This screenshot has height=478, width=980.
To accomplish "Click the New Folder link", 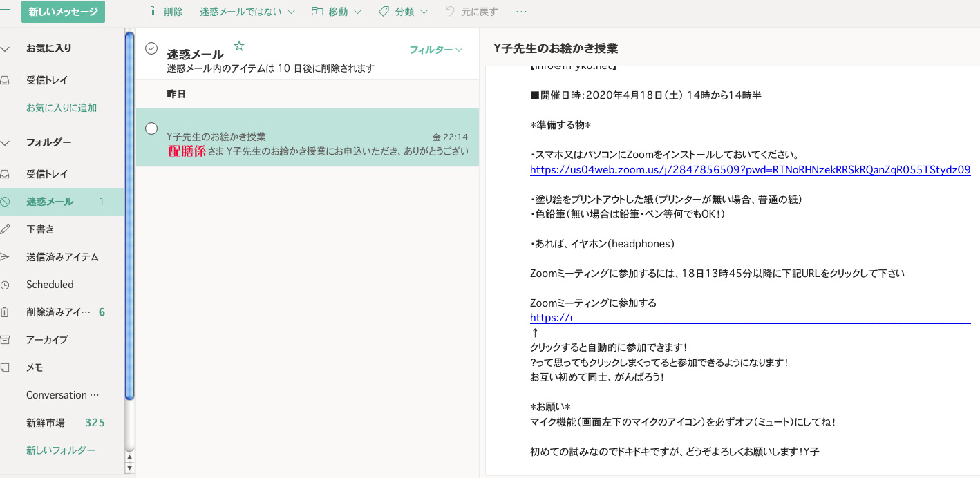I will [61, 450].
